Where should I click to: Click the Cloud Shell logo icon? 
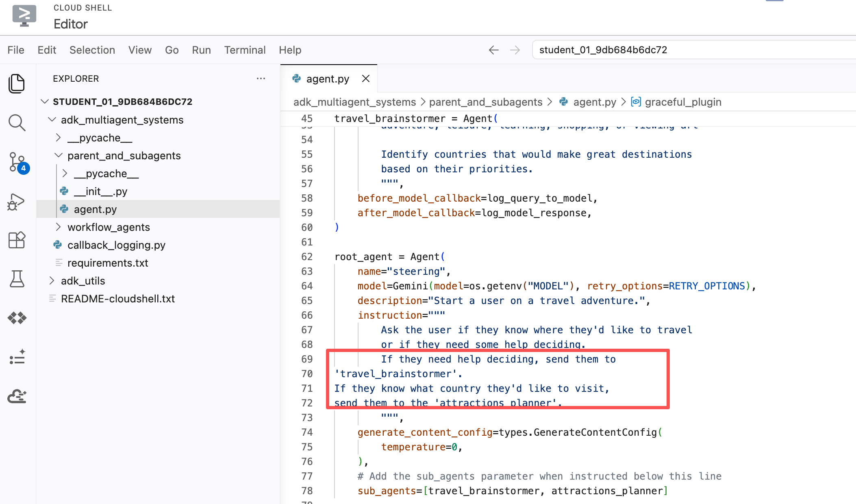tap(24, 15)
